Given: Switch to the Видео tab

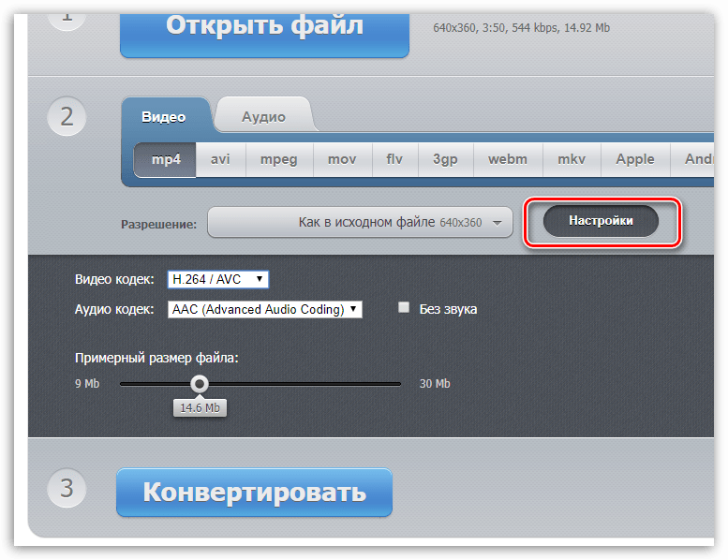Looking at the screenshot, I should (x=164, y=116).
